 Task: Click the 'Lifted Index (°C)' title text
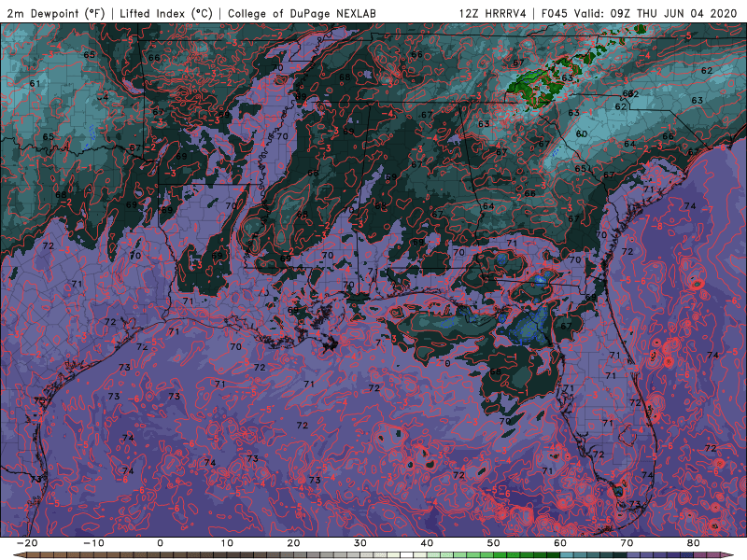click(x=166, y=13)
